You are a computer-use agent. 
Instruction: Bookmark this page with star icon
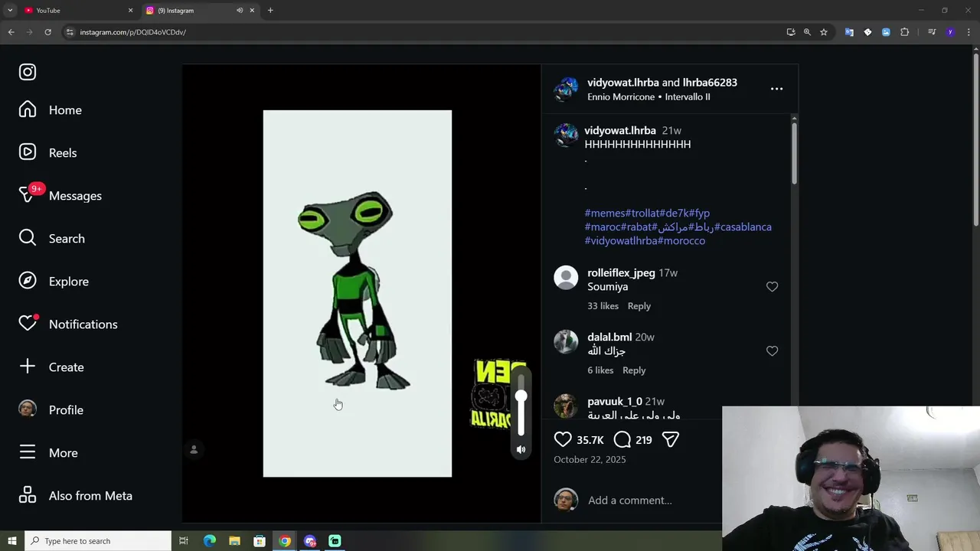[x=824, y=32]
